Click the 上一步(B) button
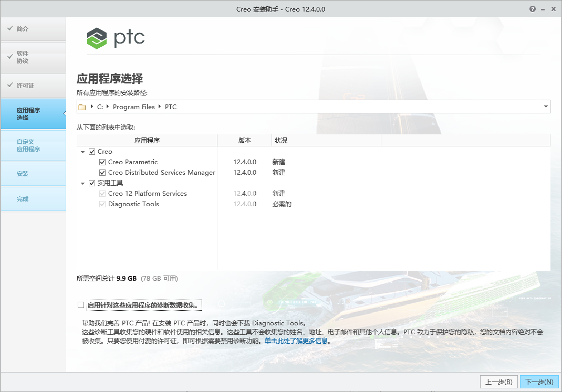This screenshot has height=392, width=562. pos(498,382)
